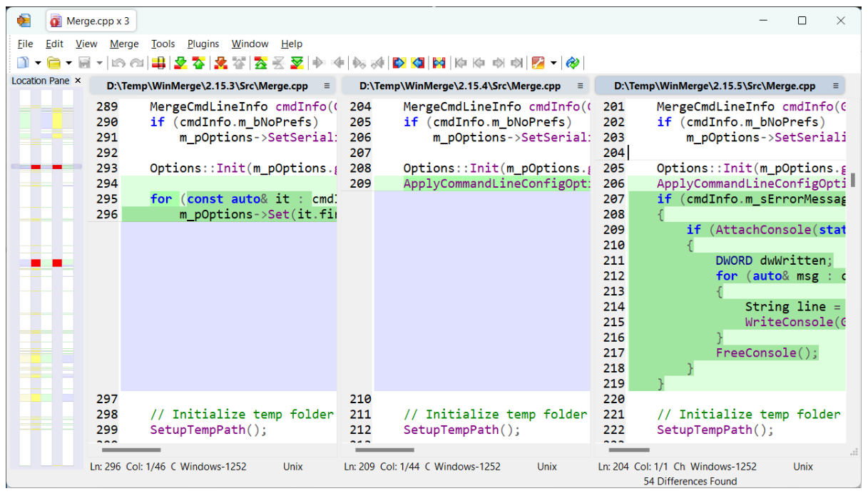This screenshot has height=496, width=868.
Task: Go to last difference icon
Action: pos(297,63)
